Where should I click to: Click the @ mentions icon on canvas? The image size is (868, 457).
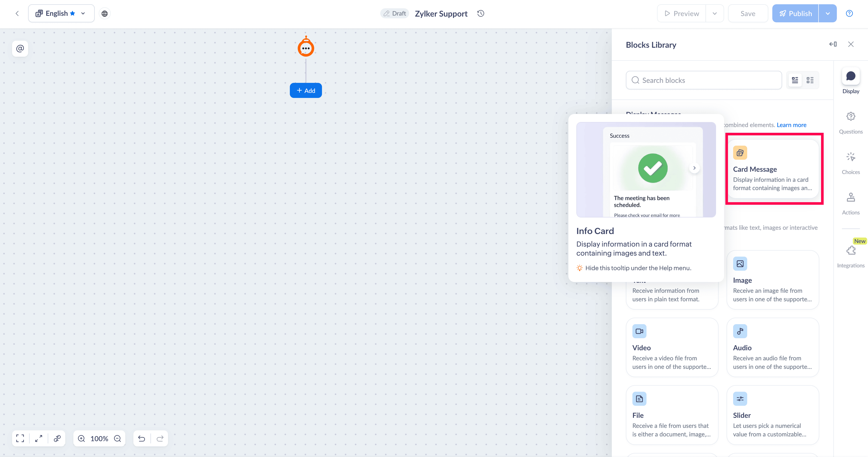(x=20, y=48)
